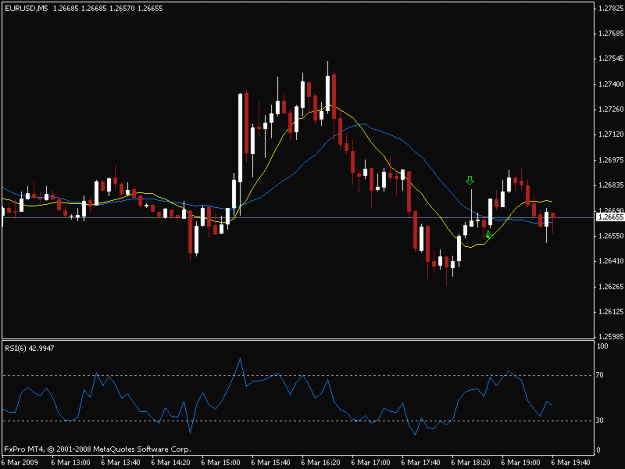Click the time label 6 Mar 18:20
Screen dimensions: 625x469
(x=471, y=463)
